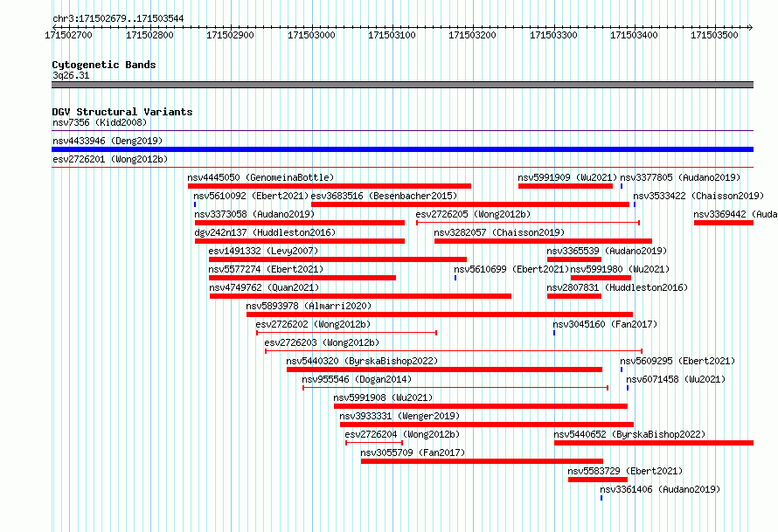Screen dimensions: 778x532
Task: Click the DGV Structural Variants track title
Action: tap(122, 112)
